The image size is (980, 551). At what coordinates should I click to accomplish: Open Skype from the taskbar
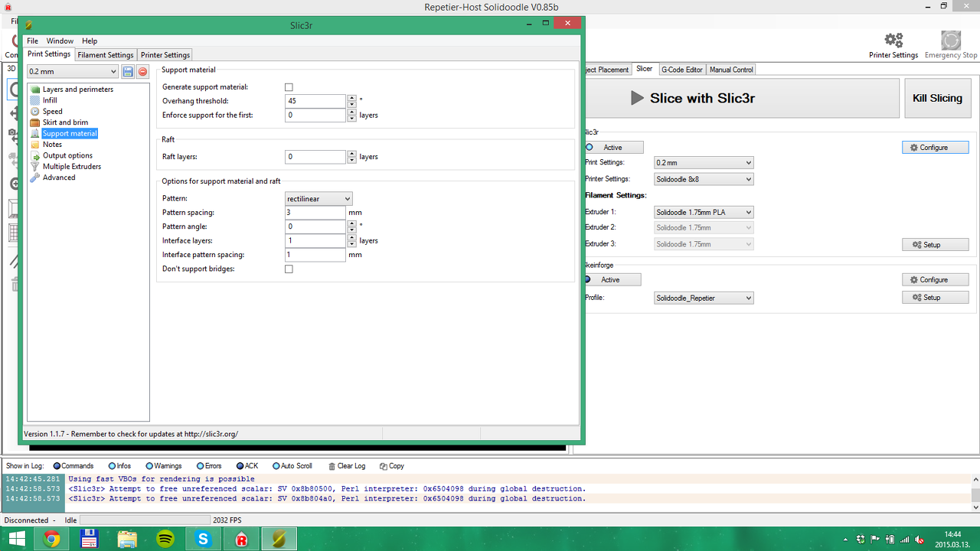click(x=203, y=539)
